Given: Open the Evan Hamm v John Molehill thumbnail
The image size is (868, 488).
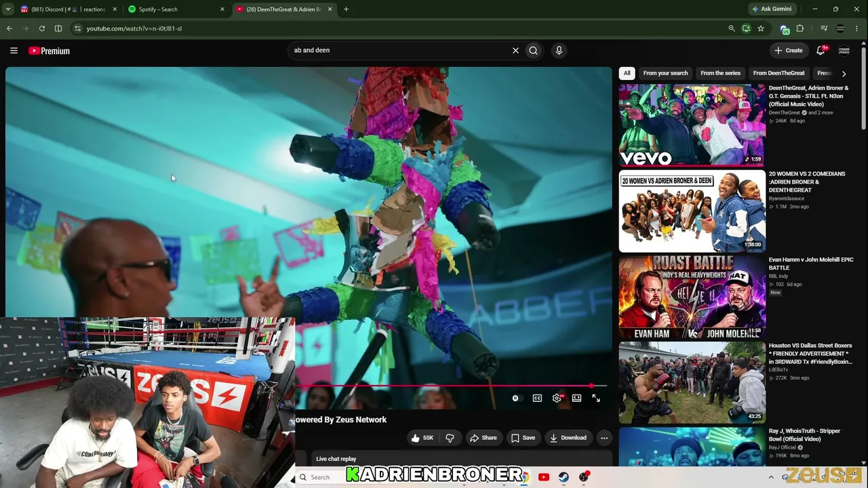Looking at the screenshot, I should (692, 297).
